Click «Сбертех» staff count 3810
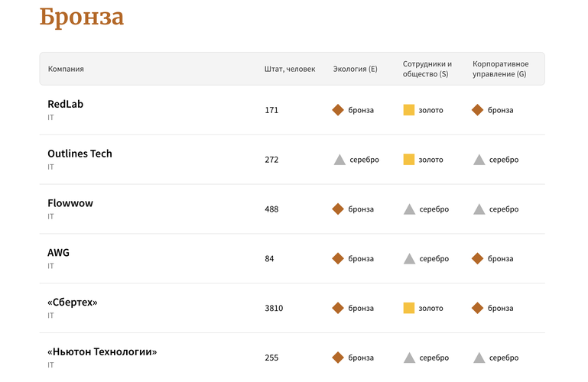Viewport: 588px width, 382px height. [274, 309]
